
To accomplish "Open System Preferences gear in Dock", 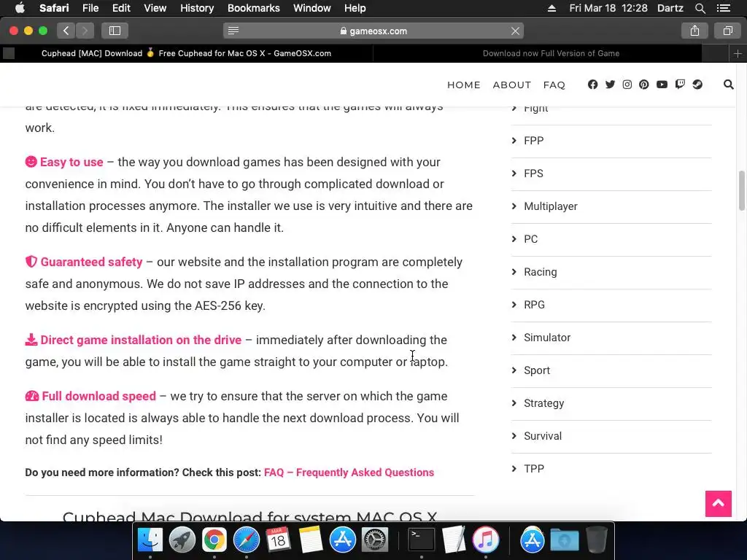I will (x=375, y=540).
